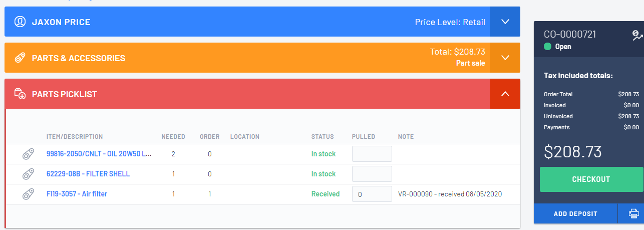This screenshot has height=230, width=644.
Task: Click the Total: $208.73 parts header text
Action: [x=458, y=52]
